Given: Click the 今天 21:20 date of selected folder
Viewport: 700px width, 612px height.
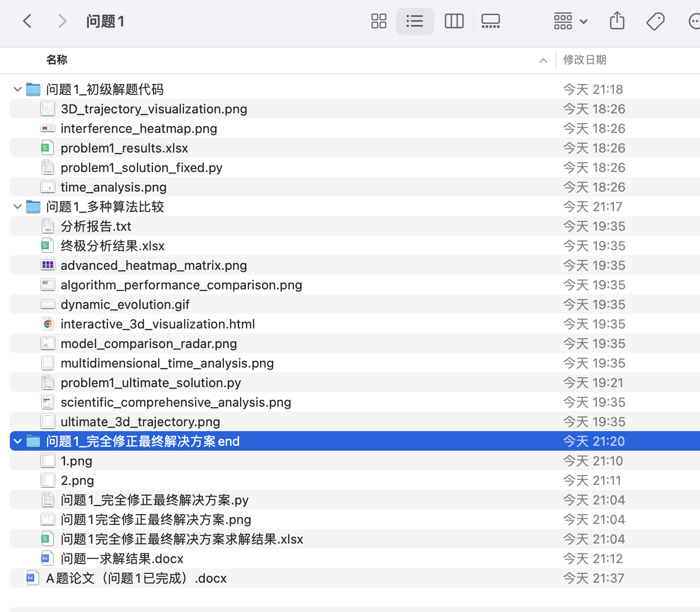Looking at the screenshot, I should pyautogui.click(x=594, y=441).
